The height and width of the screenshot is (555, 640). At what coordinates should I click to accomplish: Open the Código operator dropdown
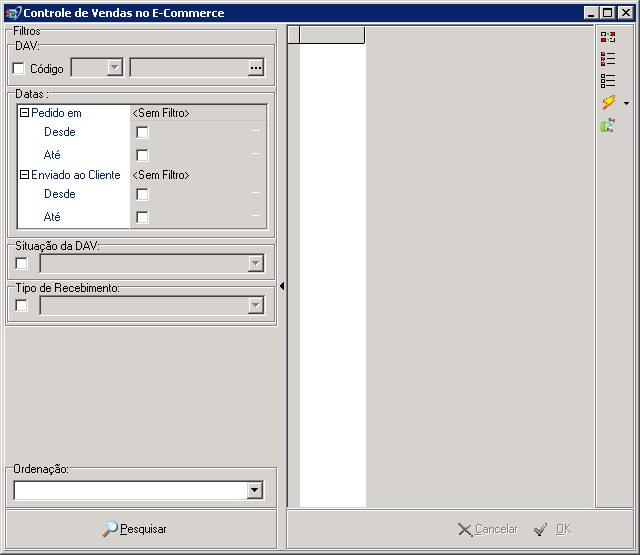coord(114,67)
